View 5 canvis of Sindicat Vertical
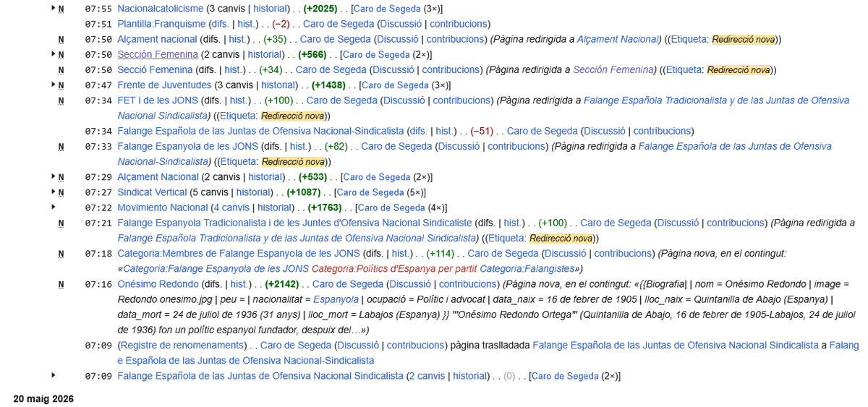 210,192
